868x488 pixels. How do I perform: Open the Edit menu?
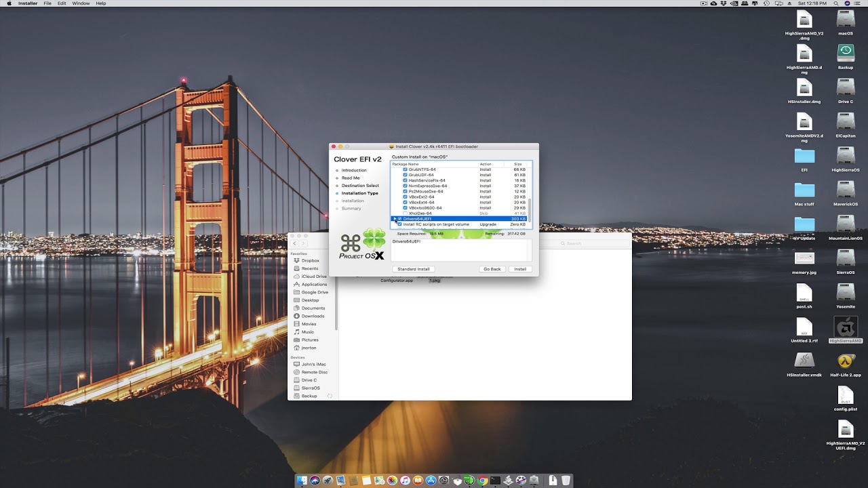62,3
